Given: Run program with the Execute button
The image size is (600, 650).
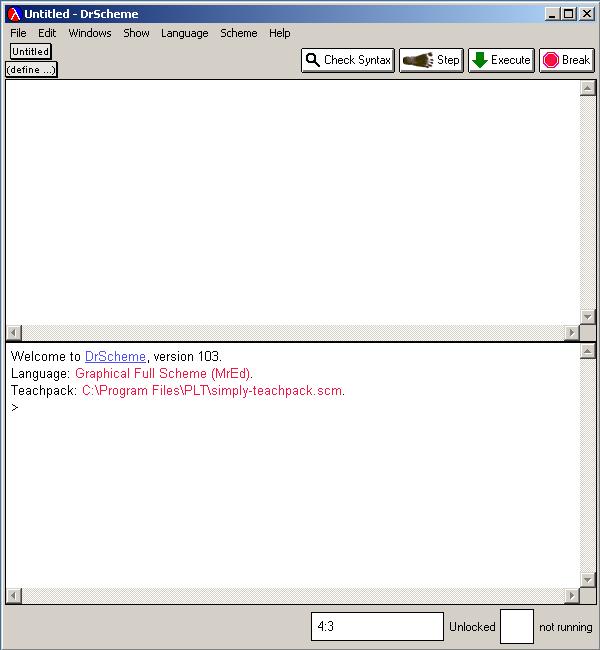Looking at the screenshot, I should [x=501, y=61].
